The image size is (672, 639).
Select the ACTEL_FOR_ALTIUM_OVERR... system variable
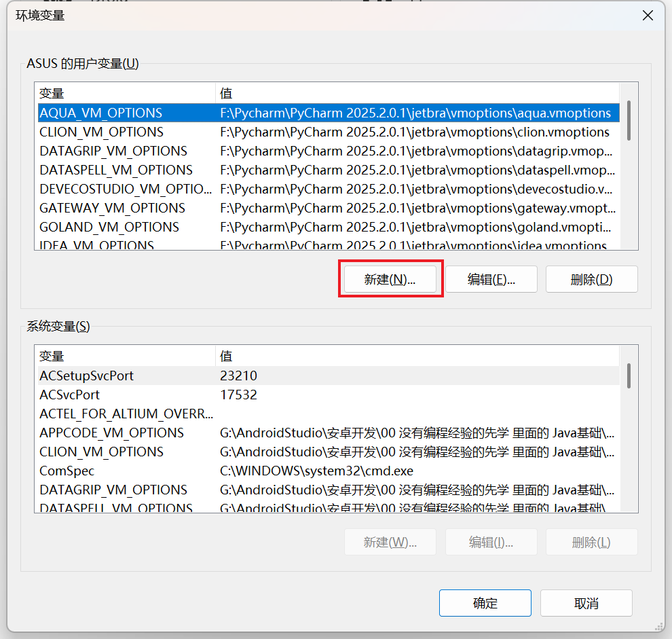[x=329, y=414]
